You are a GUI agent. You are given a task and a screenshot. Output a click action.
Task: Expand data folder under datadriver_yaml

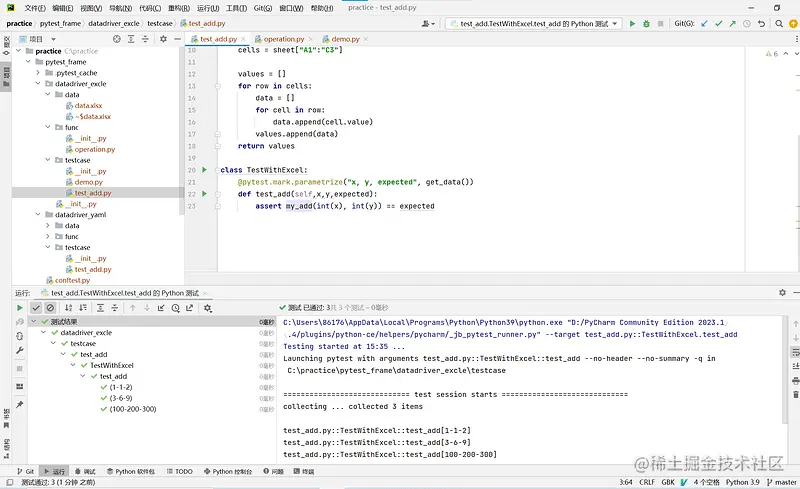click(x=47, y=225)
